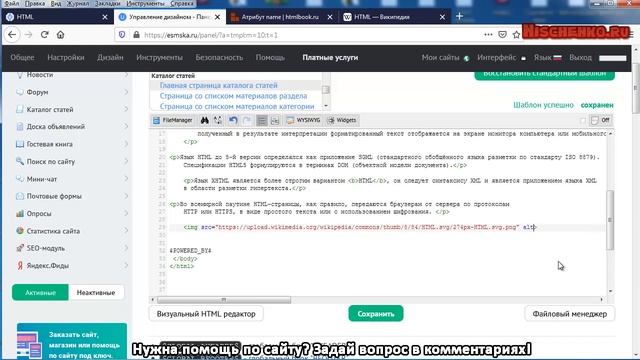This screenshot has width=640, height=360.
Task: Expand Поиск по сайту chevron
Action: (126, 162)
